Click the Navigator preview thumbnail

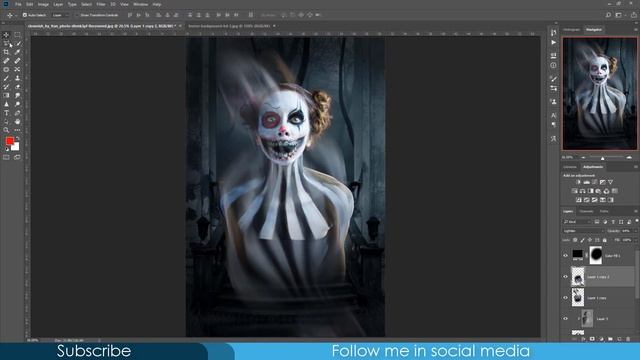[x=600, y=94]
